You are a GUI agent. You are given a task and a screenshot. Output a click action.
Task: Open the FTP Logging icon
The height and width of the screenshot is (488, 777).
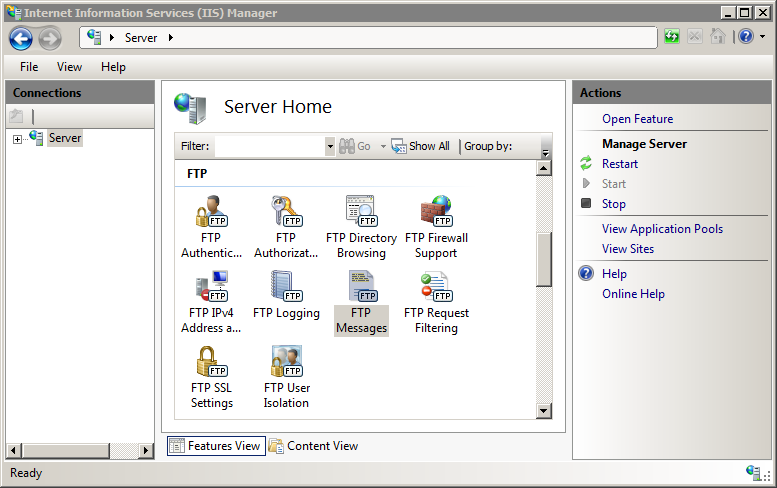286,286
